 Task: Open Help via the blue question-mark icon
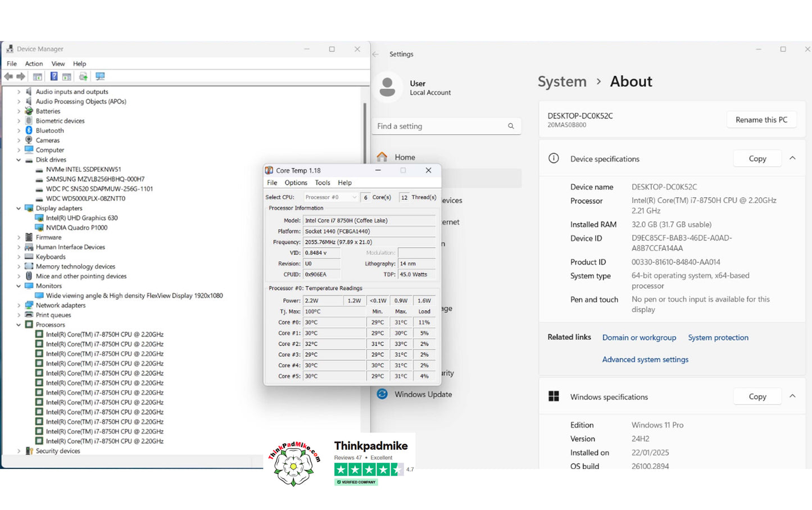(54, 76)
